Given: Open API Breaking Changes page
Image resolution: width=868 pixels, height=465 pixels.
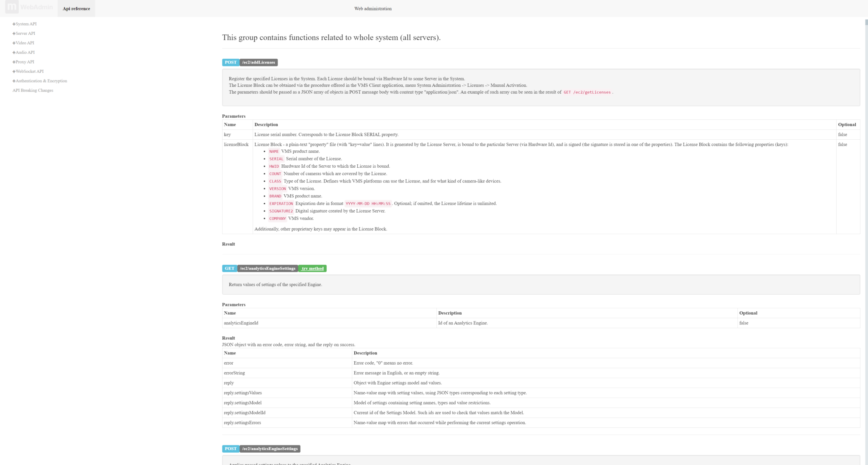Looking at the screenshot, I should pyautogui.click(x=33, y=90).
